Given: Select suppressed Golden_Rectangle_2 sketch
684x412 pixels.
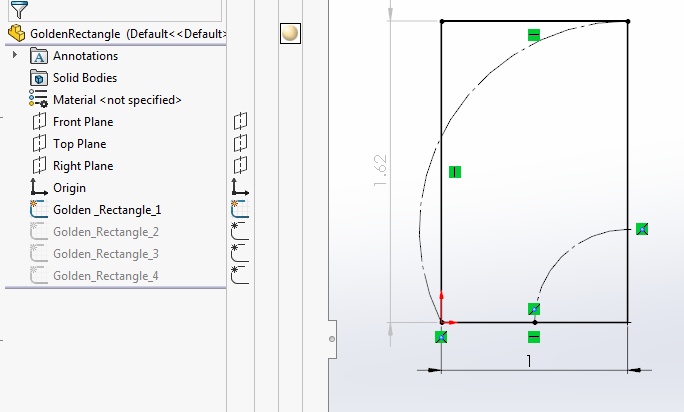Looking at the screenshot, I should pos(106,232).
